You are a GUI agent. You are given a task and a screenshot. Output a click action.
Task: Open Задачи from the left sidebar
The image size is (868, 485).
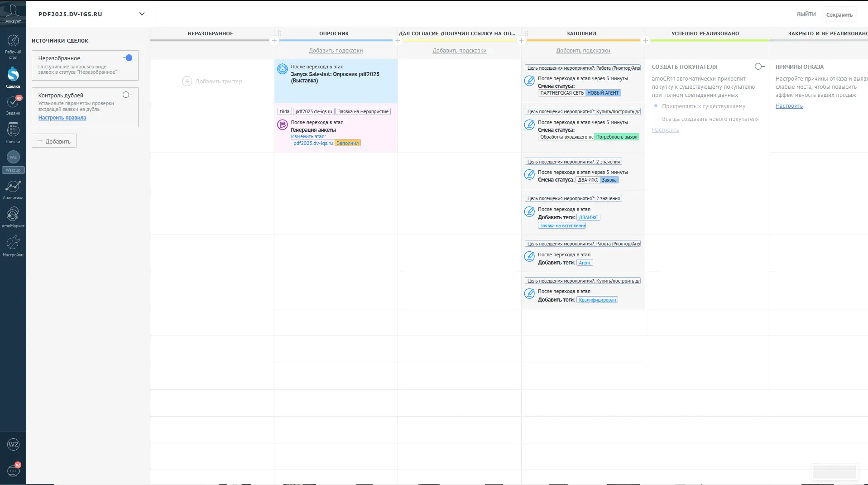coord(13,105)
